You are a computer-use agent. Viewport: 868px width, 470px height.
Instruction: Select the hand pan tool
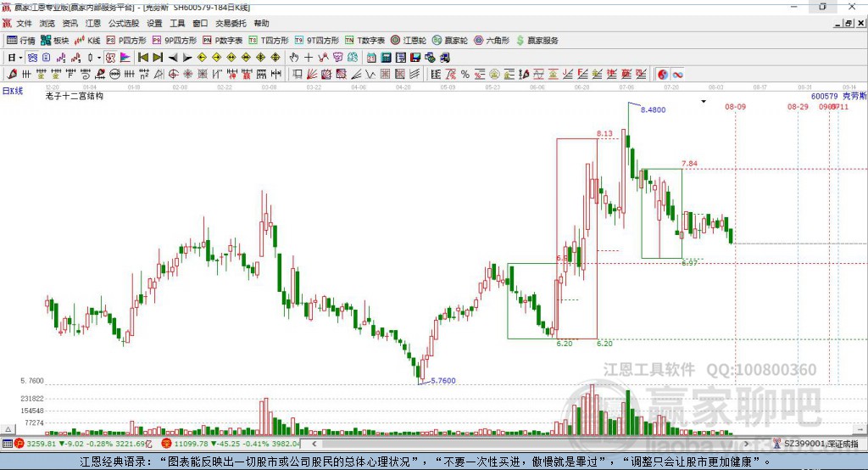pos(294,58)
